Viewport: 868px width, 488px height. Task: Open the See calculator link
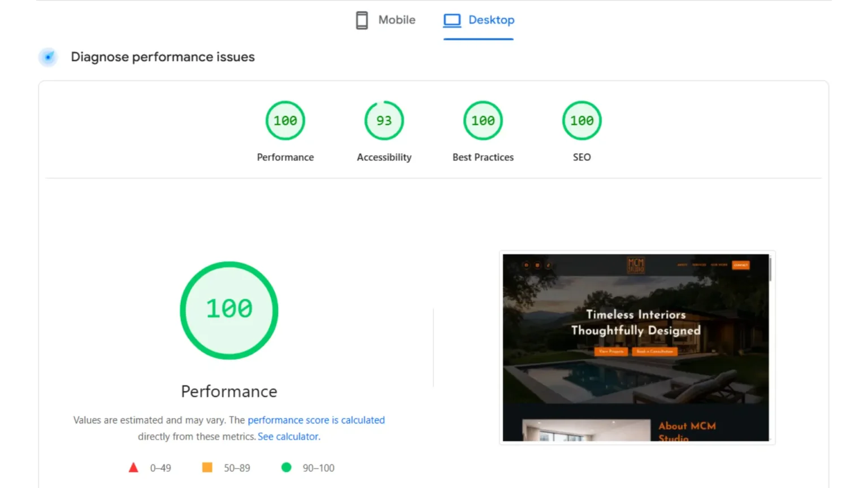coord(288,437)
